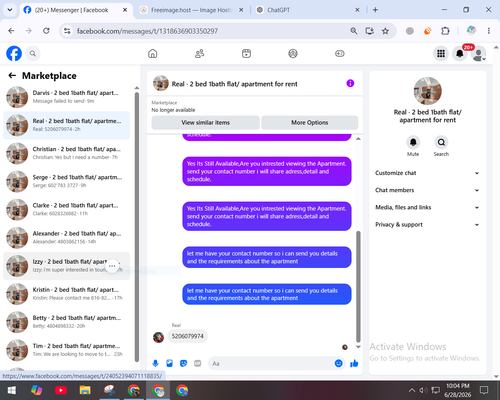Open options for Izzy conversation
The height and width of the screenshot is (400, 500).
112,266
